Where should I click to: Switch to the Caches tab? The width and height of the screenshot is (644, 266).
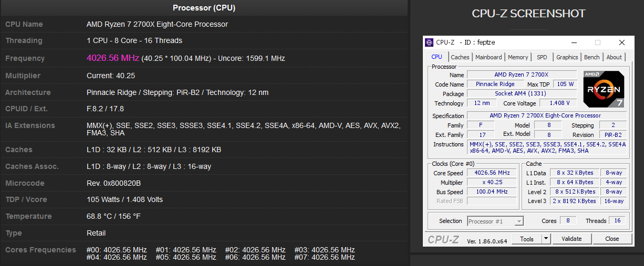click(460, 57)
